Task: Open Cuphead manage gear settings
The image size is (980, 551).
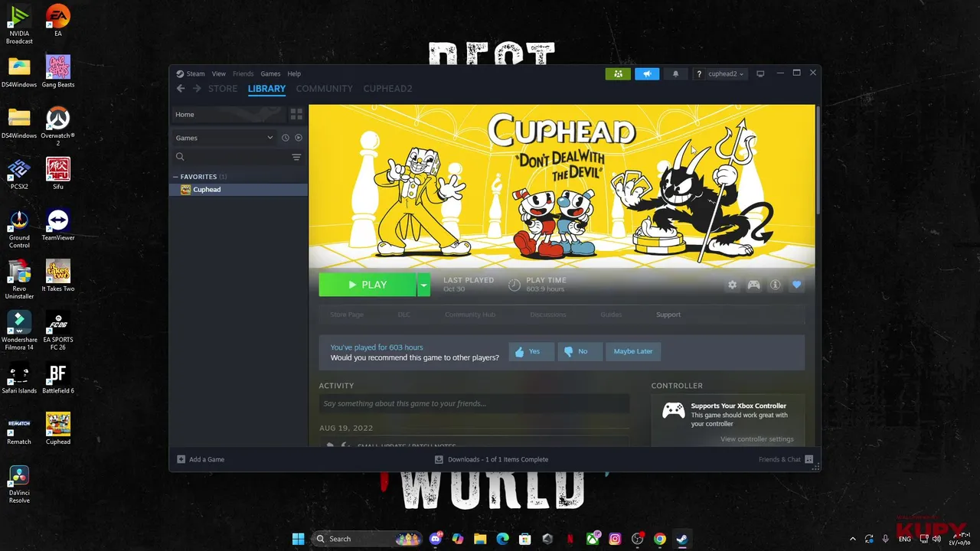Action: pyautogui.click(x=732, y=285)
